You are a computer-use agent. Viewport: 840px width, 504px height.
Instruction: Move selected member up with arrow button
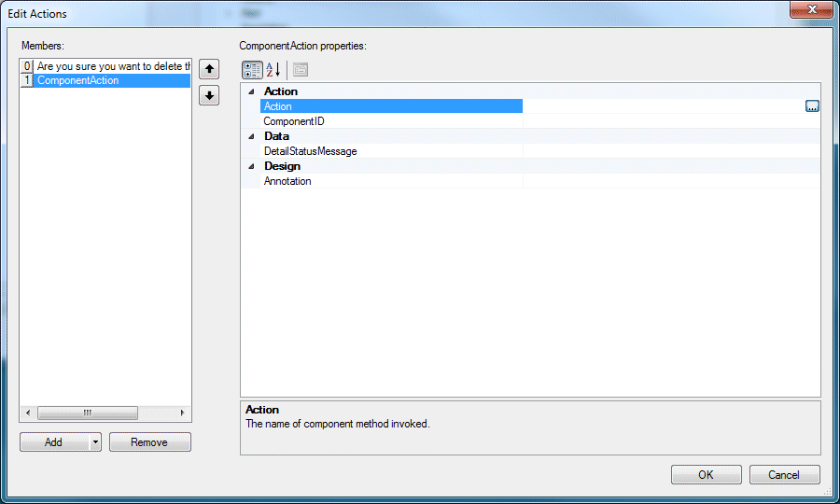(209, 69)
